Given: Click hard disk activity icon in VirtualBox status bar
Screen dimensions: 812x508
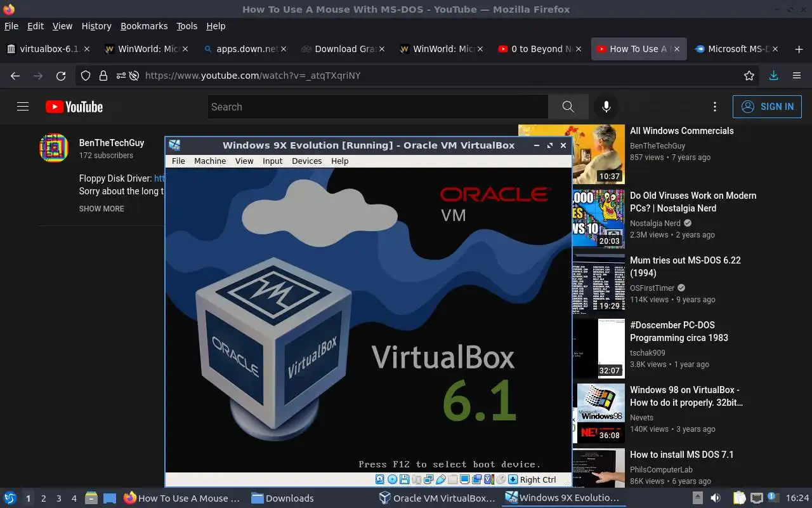Looking at the screenshot, I should coord(380,479).
